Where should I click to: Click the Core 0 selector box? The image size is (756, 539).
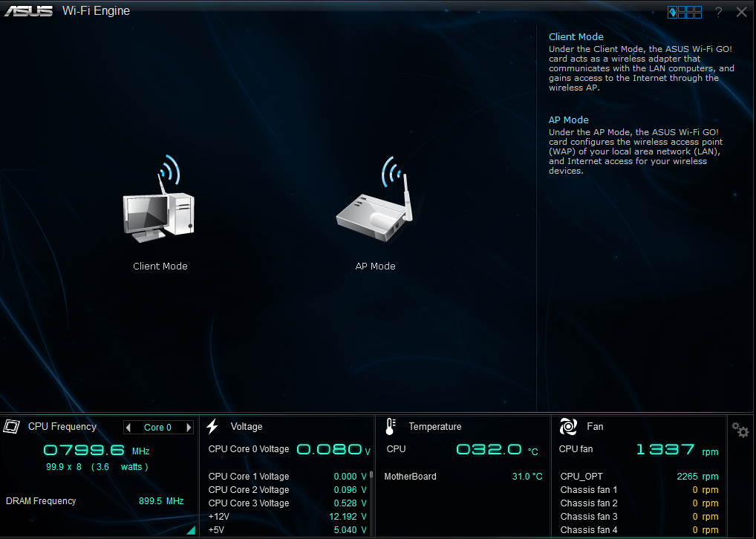coord(158,428)
